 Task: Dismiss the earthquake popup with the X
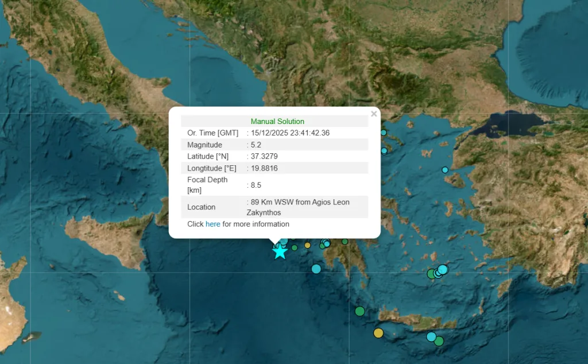374,114
